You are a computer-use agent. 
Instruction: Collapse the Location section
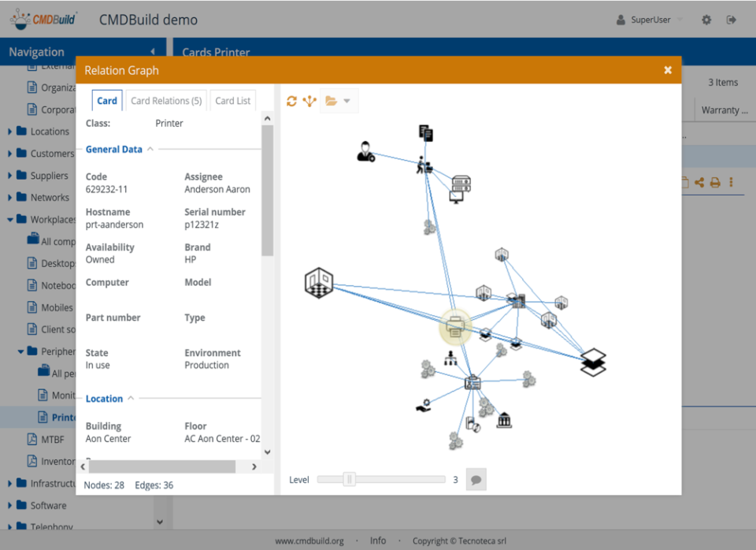131,399
